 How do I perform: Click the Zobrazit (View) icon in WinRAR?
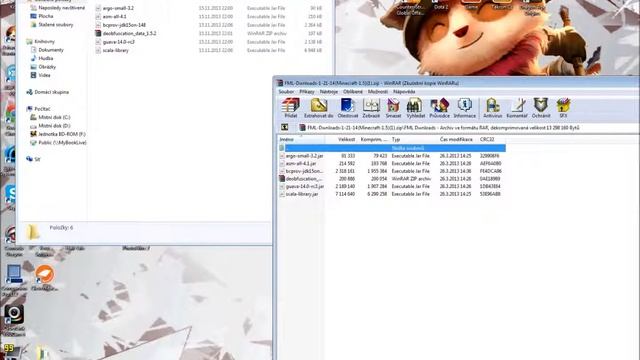[x=371, y=108]
